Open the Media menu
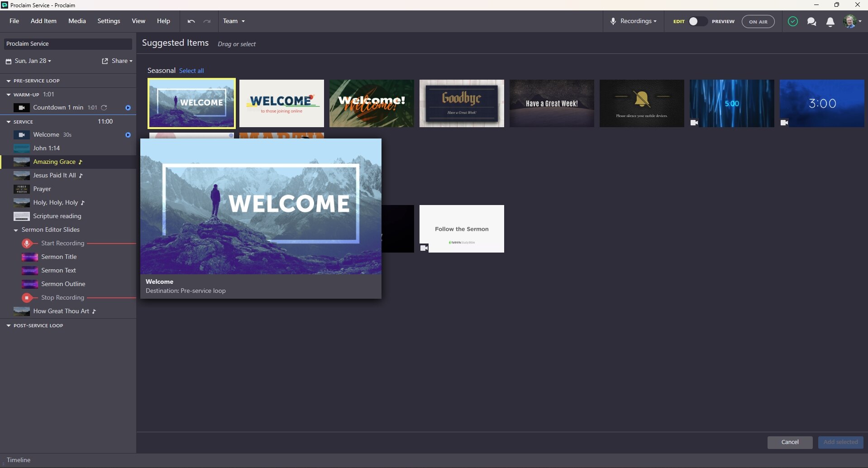This screenshot has height=468, width=868. [76, 21]
